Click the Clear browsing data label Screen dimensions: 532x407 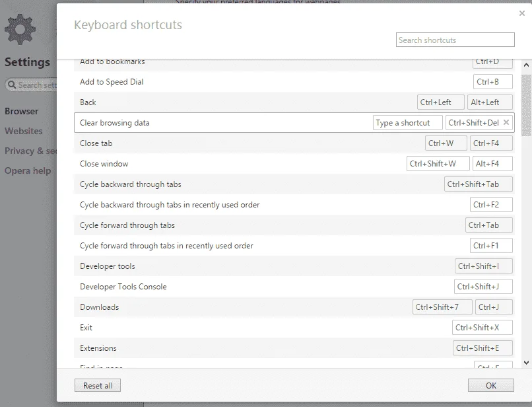click(115, 123)
